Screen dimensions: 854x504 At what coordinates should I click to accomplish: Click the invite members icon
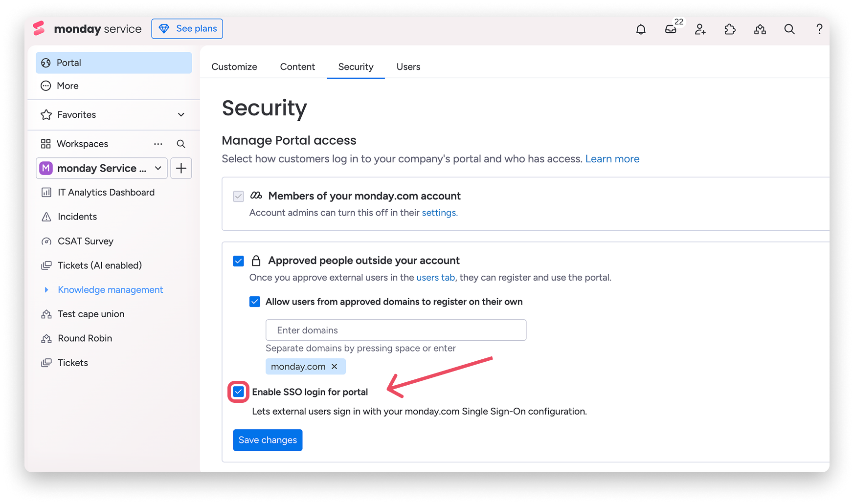tap(700, 29)
